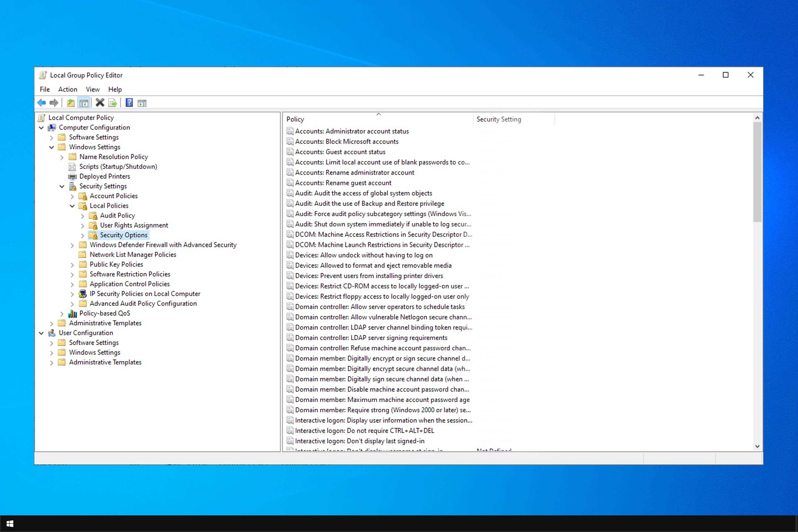Click the Local Computer Policy root icon

coord(42,118)
